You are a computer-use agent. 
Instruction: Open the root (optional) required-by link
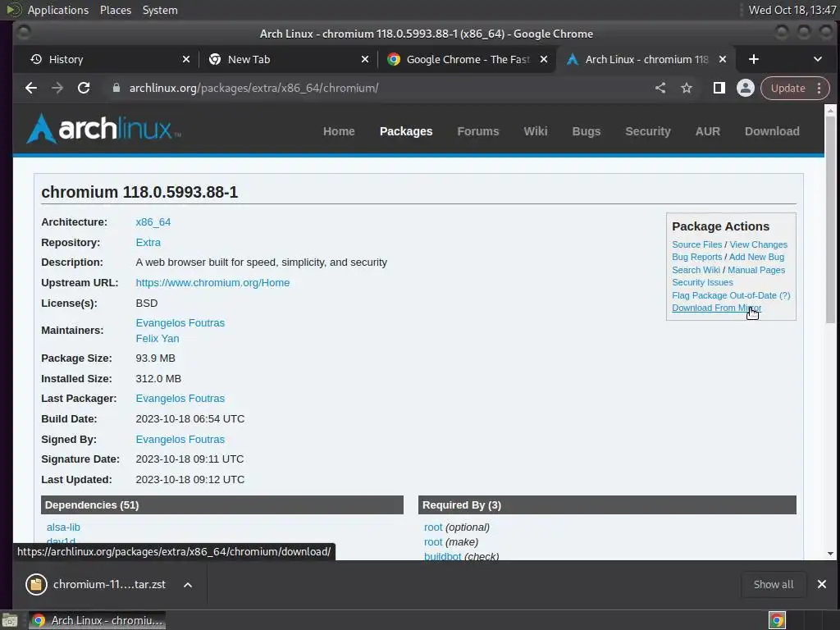click(433, 527)
